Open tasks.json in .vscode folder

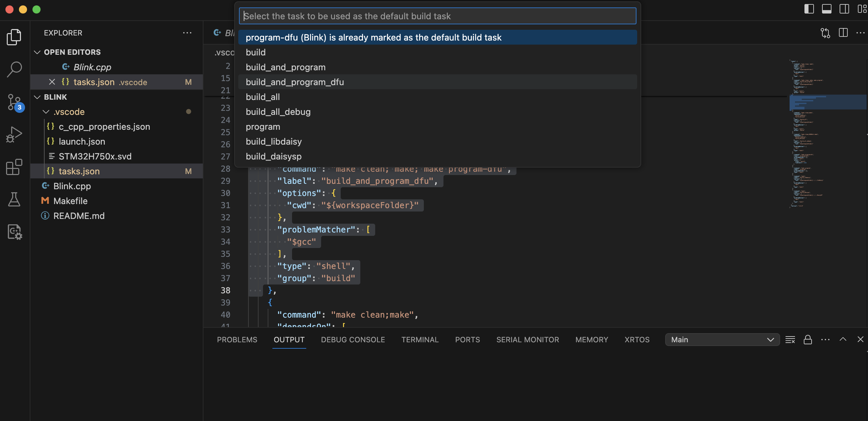117,171
